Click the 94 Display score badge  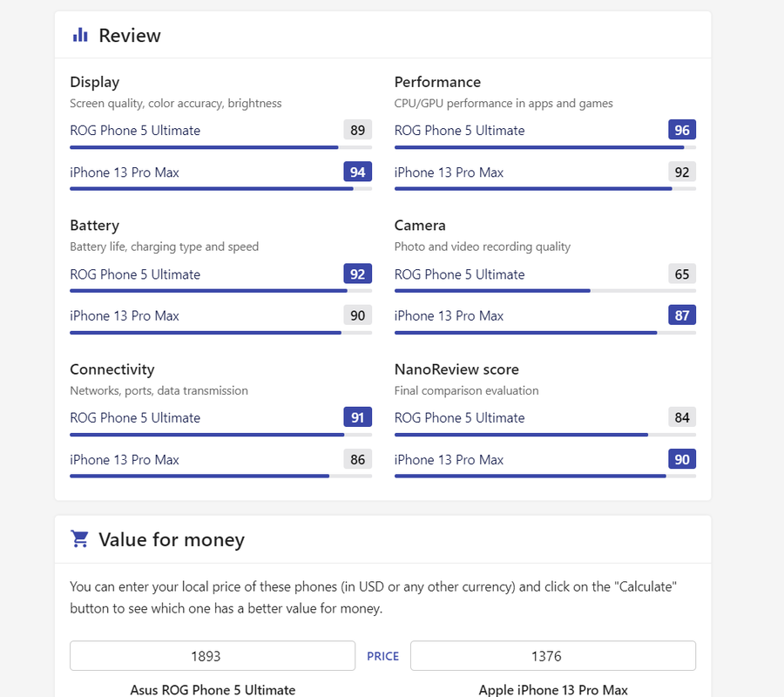click(x=357, y=173)
